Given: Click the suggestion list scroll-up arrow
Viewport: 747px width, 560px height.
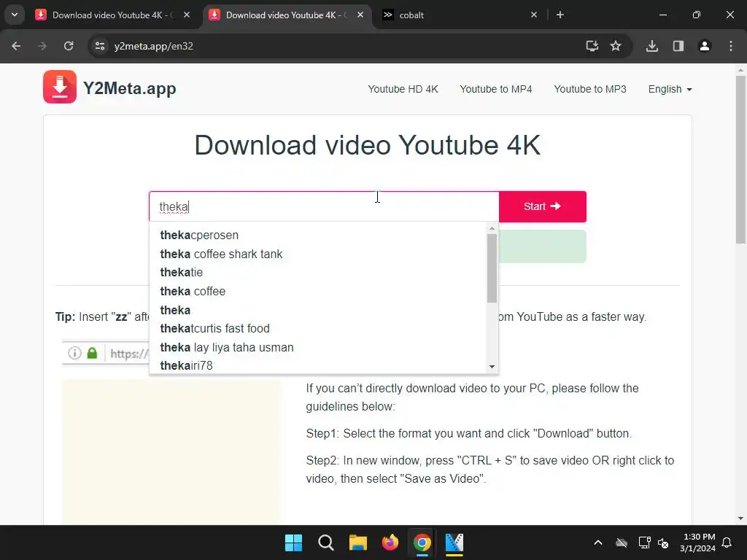Looking at the screenshot, I should pos(492,228).
